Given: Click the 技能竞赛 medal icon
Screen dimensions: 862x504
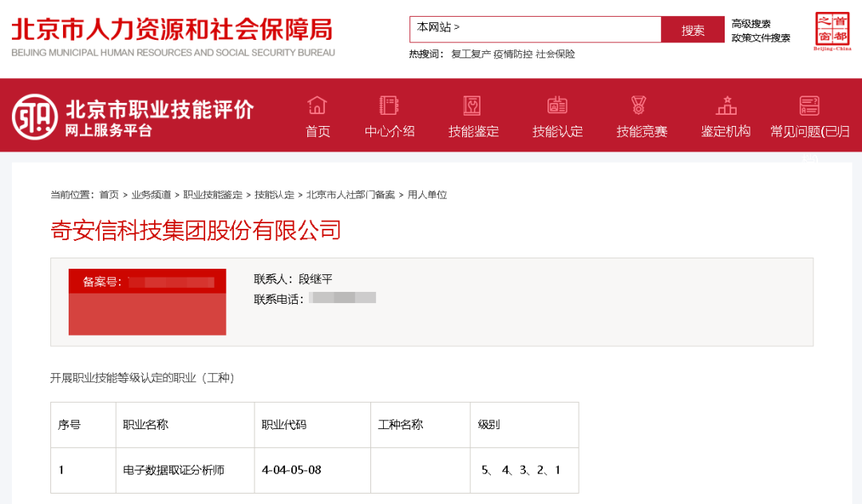Looking at the screenshot, I should pyautogui.click(x=639, y=105).
